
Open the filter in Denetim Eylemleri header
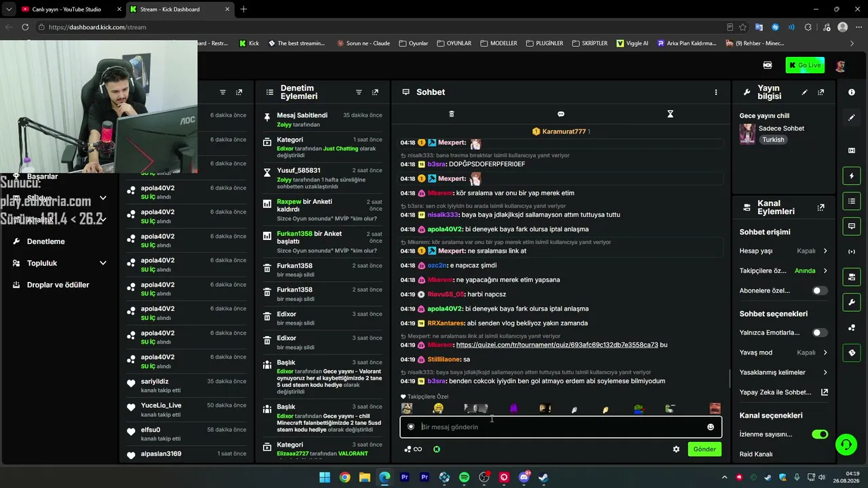tap(359, 92)
